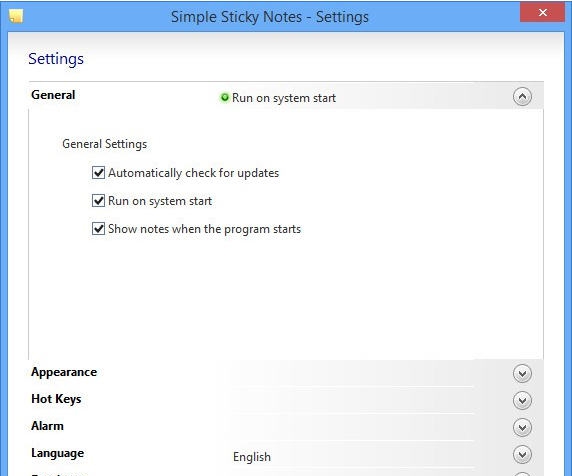This screenshot has height=476, width=572.
Task: Click the green Run on system start indicator
Action: pyautogui.click(x=225, y=97)
